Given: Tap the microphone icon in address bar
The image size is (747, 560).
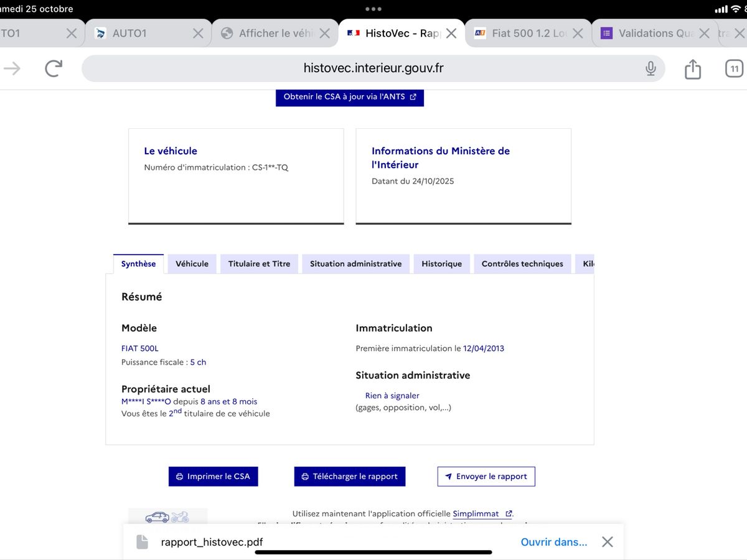Looking at the screenshot, I should (x=651, y=68).
